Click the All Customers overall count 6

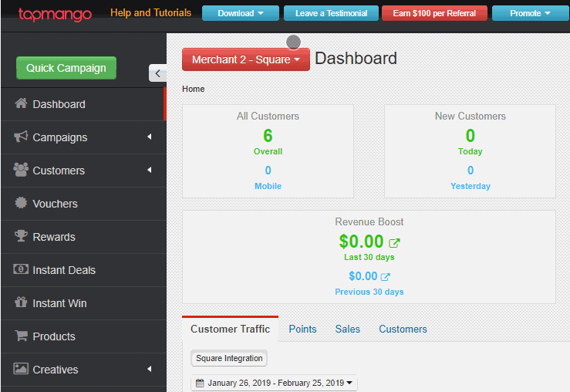point(268,136)
